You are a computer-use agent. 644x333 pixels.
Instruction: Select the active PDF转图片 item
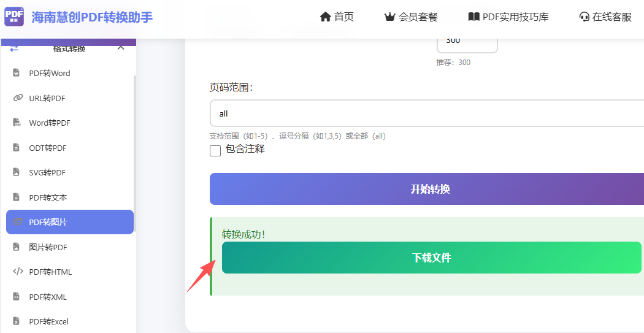click(70, 222)
